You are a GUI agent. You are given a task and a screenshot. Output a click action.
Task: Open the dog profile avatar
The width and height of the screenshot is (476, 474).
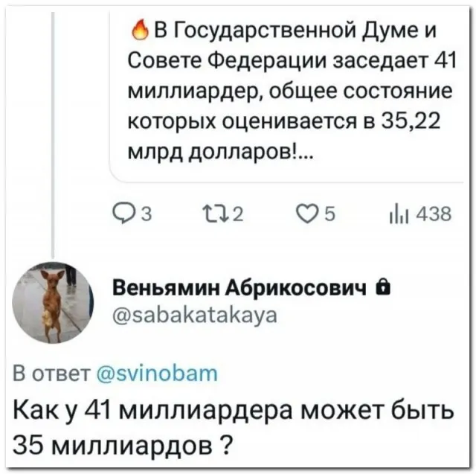pyautogui.click(x=52, y=301)
